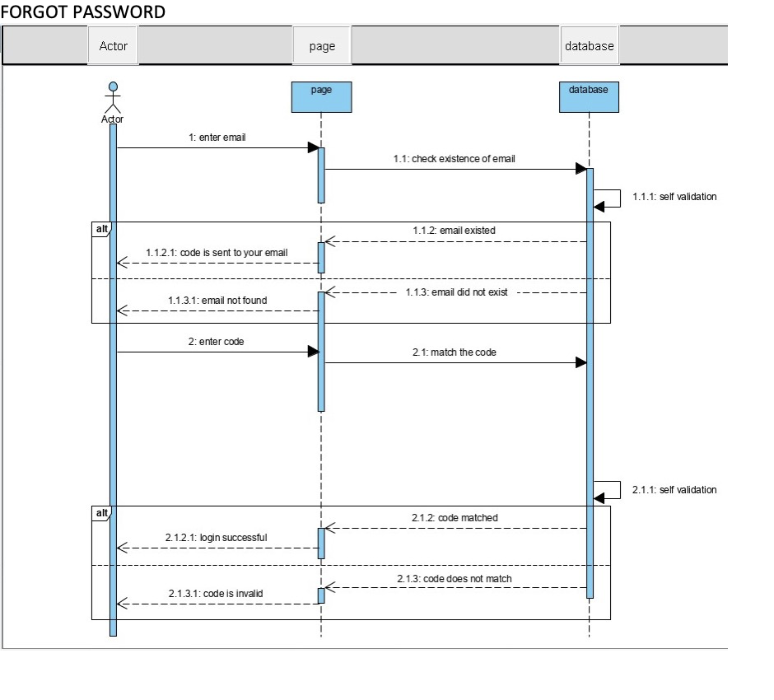Select the second alt fragment label
The height and width of the screenshot is (700, 774).
tap(100, 512)
